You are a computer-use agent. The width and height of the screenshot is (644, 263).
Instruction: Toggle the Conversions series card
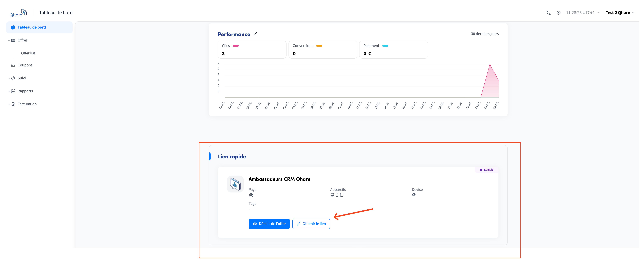click(322, 50)
